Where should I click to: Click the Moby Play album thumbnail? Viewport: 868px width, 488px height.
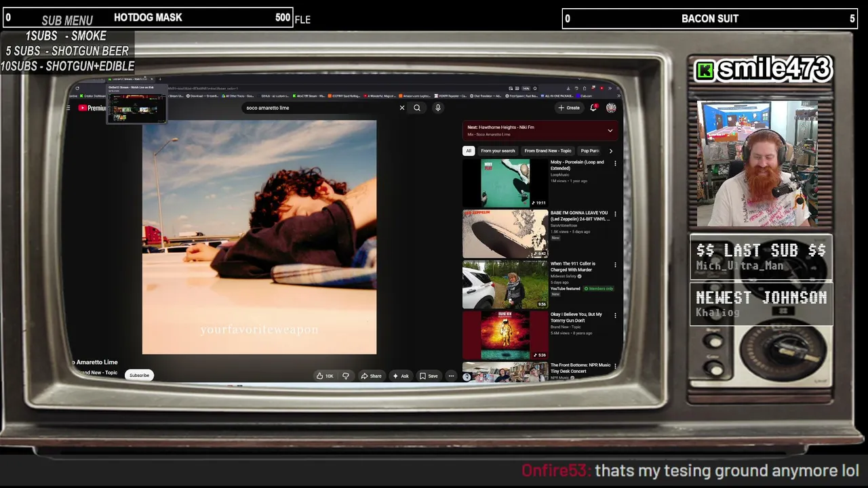505,183
